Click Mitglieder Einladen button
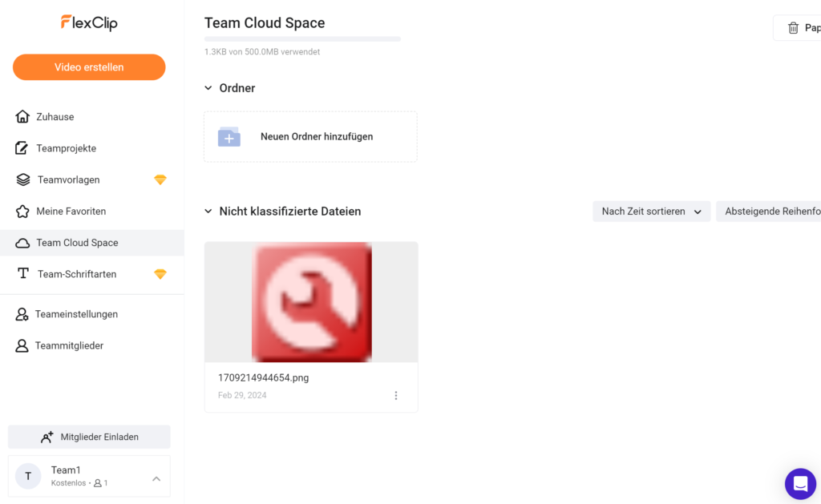 point(89,437)
